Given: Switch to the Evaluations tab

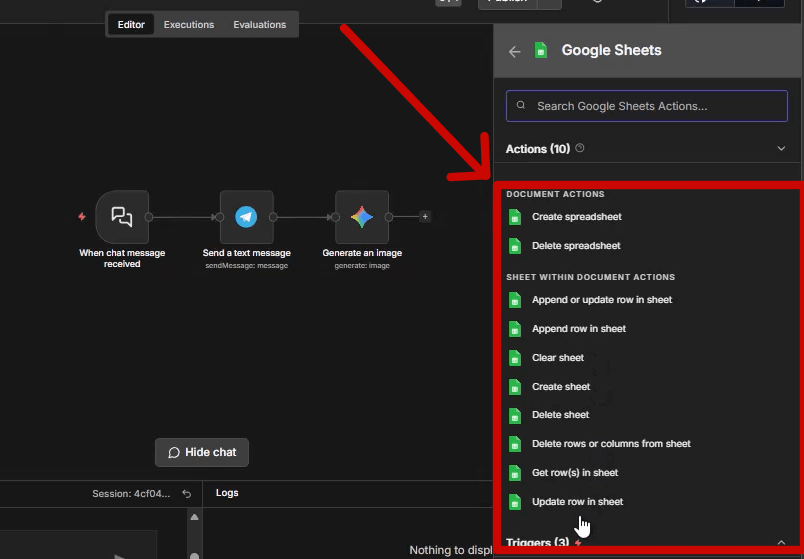Looking at the screenshot, I should (x=260, y=24).
